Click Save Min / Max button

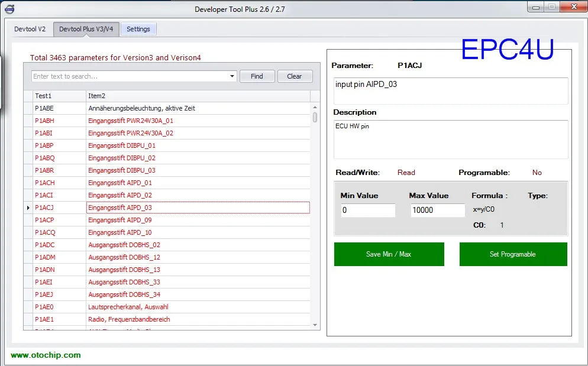pyautogui.click(x=389, y=254)
